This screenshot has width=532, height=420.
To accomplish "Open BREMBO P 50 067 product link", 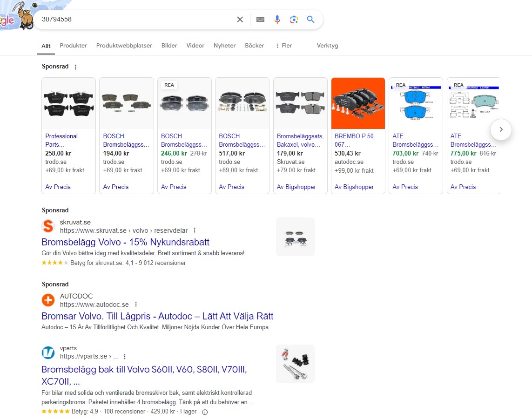I will coord(354,140).
